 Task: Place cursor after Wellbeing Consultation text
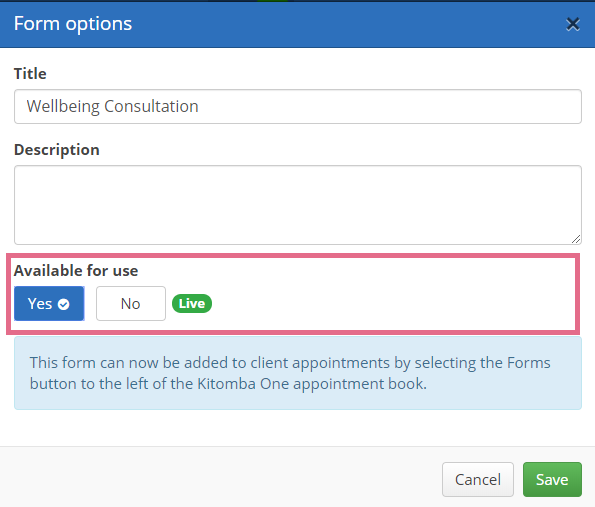click(200, 107)
